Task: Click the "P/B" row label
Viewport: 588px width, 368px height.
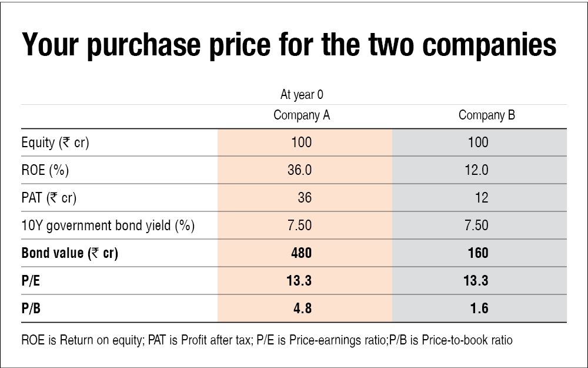Action: tap(31, 309)
